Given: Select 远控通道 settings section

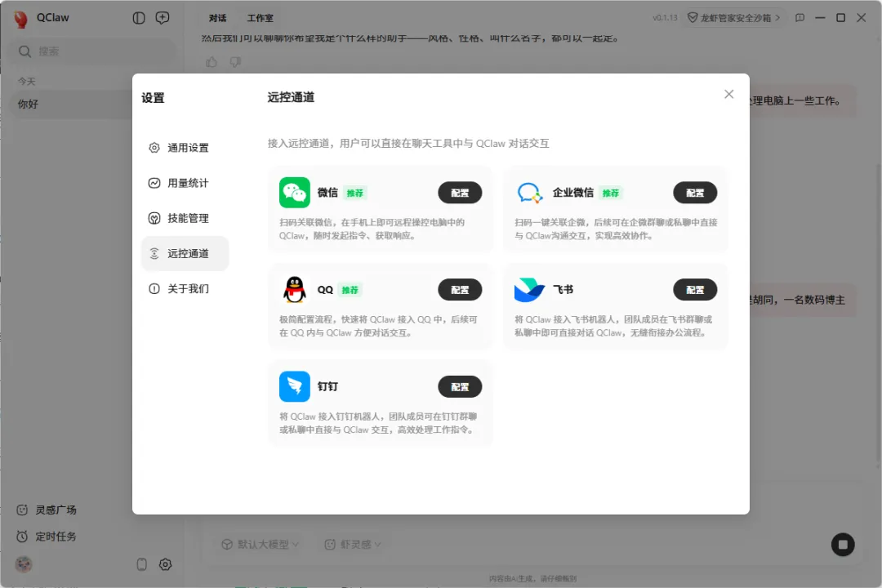Looking at the screenshot, I should pyautogui.click(x=185, y=254).
